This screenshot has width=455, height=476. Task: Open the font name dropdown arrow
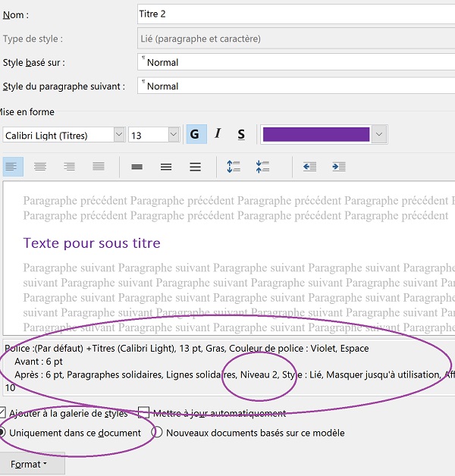tap(119, 134)
